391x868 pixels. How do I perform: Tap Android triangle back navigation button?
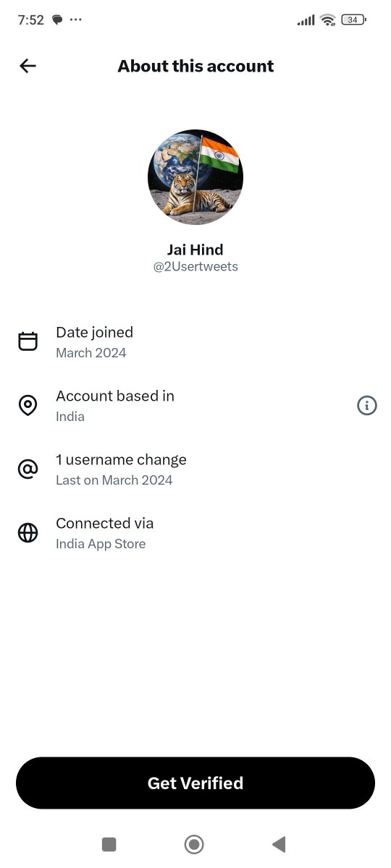point(279,844)
